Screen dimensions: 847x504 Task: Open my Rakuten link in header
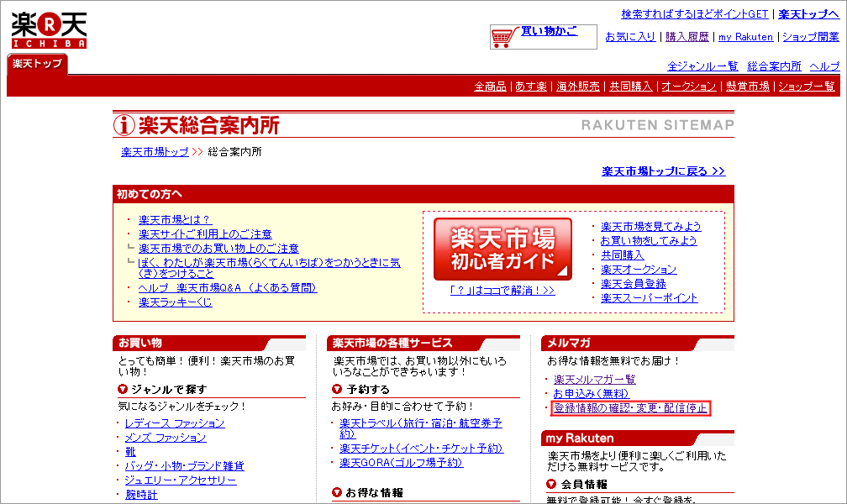click(745, 37)
